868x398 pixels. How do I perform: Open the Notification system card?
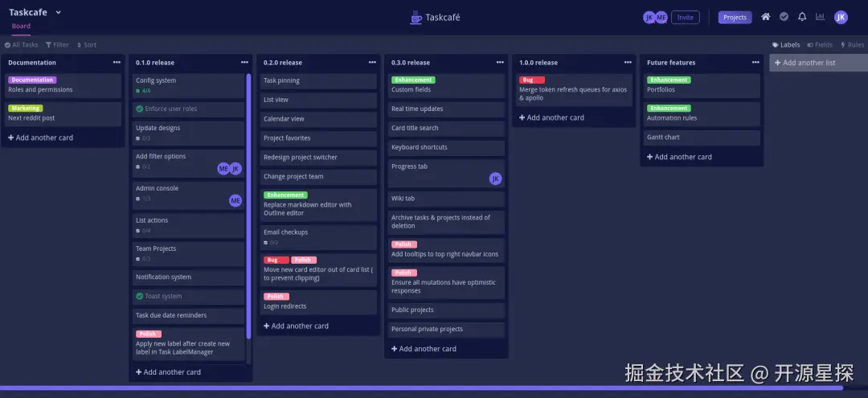(188, 277)
